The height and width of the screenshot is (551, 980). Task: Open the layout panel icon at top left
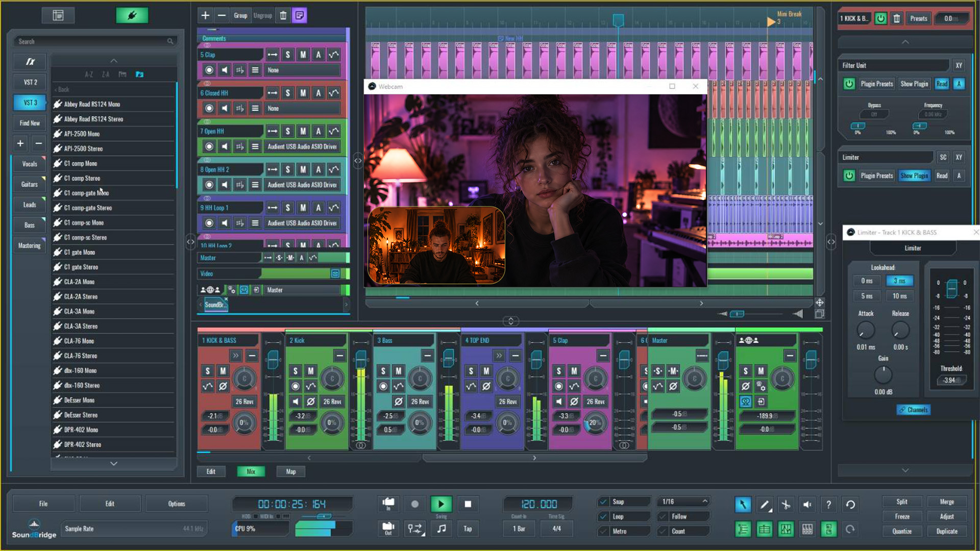[58, 15]
